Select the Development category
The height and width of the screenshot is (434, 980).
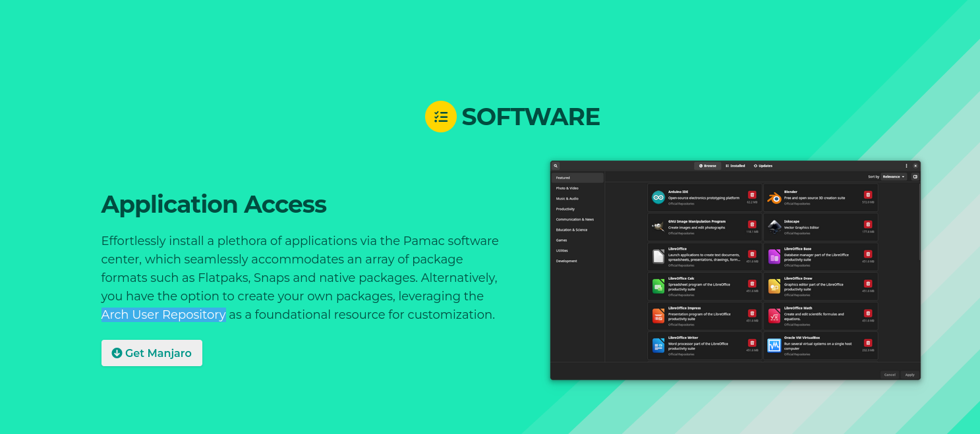tap(577, 261)
